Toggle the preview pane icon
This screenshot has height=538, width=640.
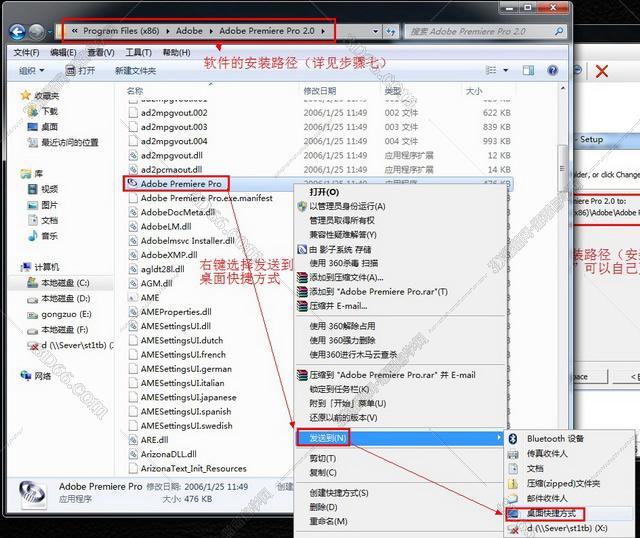click(528, 71)
